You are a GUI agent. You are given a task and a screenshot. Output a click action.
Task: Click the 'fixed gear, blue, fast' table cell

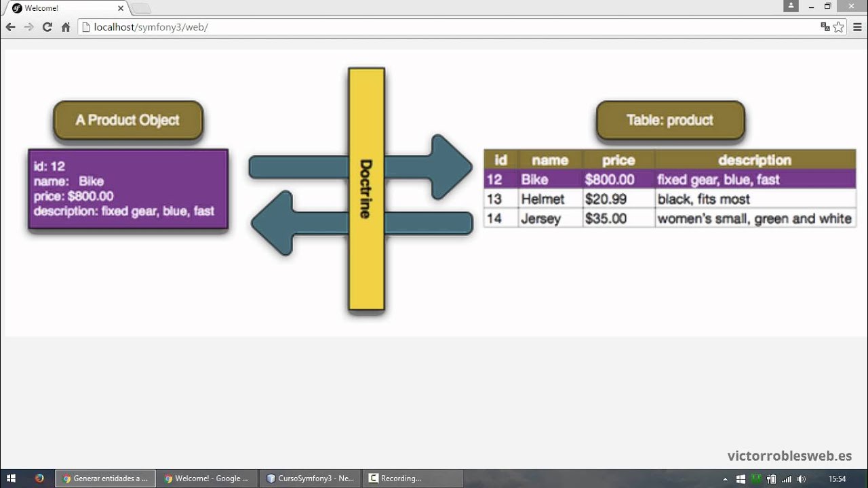pos(755,180)
